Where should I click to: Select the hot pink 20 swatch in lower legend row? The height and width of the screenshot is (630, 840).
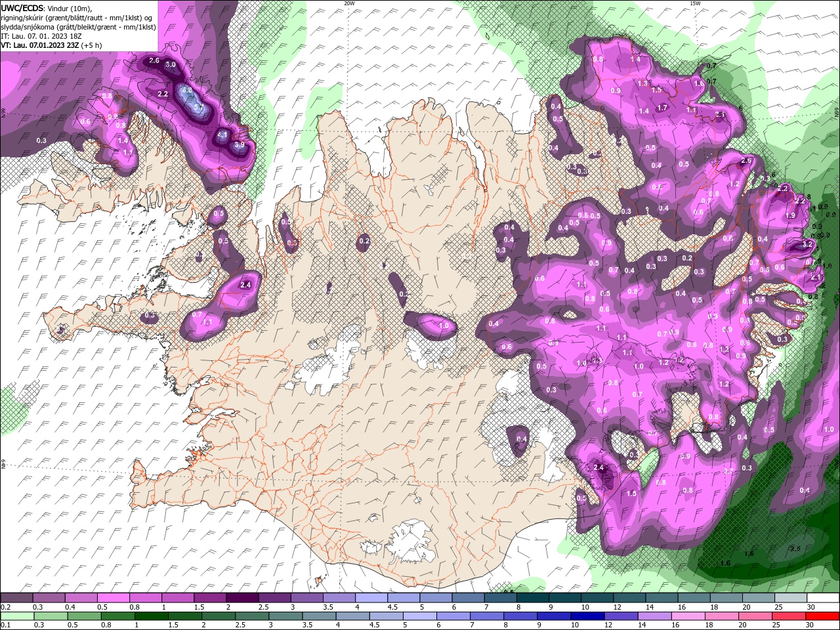[x=756, y=616]
